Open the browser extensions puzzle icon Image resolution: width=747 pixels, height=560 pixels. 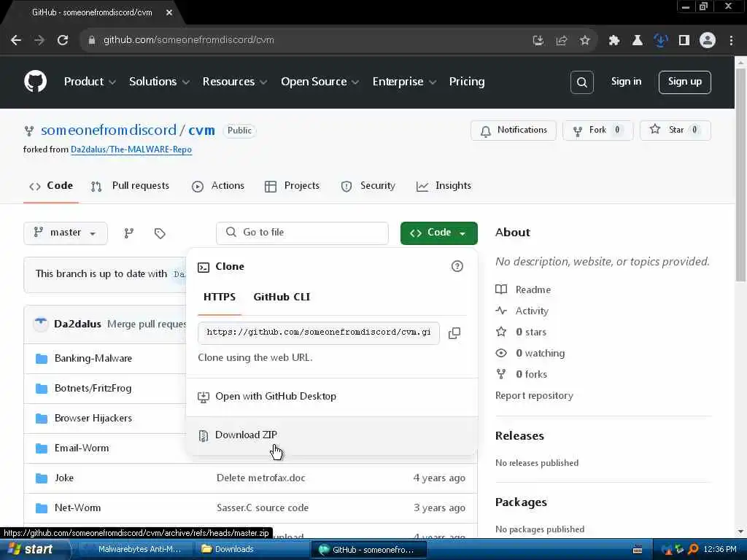(x=614, y=41)
